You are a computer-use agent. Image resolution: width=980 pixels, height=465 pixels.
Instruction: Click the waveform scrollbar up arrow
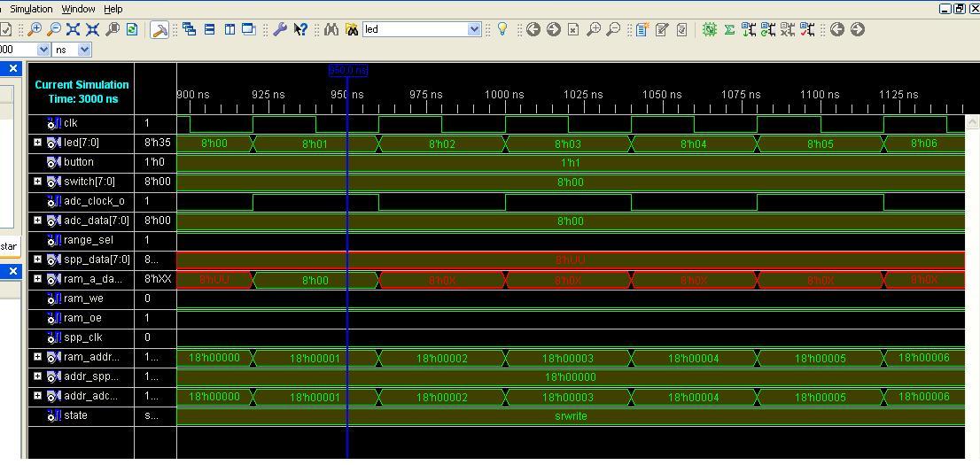coord(972,122)
